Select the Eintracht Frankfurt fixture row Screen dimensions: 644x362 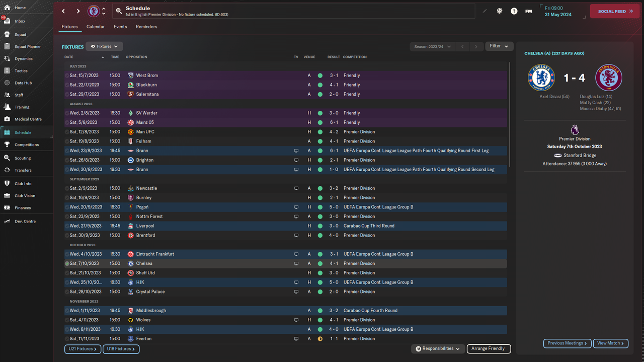tap(285, 254)
